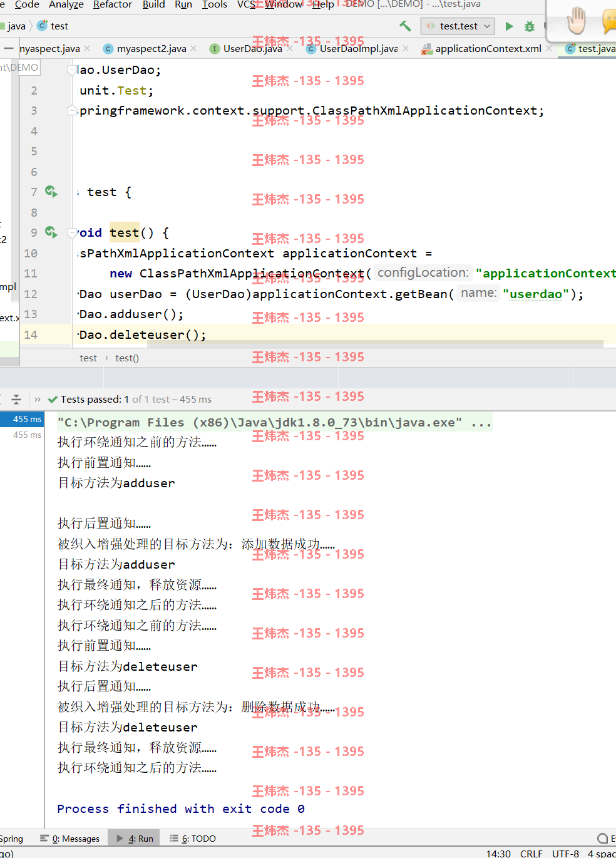Select the highlighted 455 ms test result row
Viewport: 616px width, 858px height.
(22, 419)
